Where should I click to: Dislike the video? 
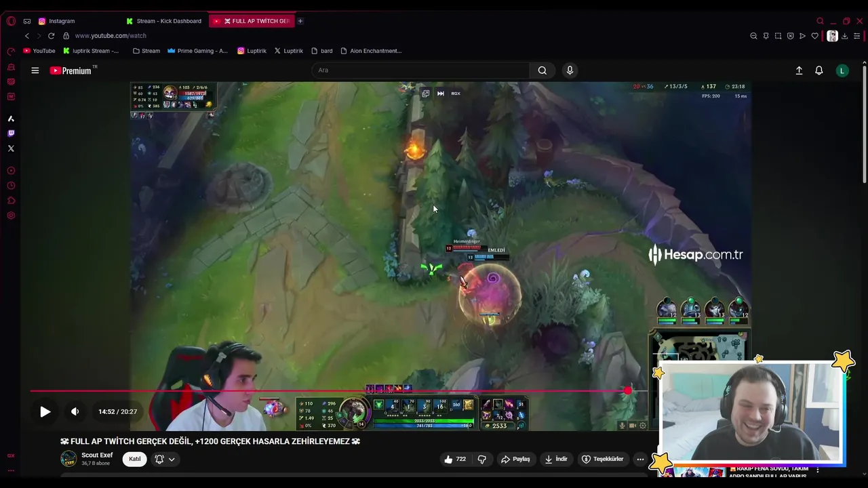(x=482, y=459)
